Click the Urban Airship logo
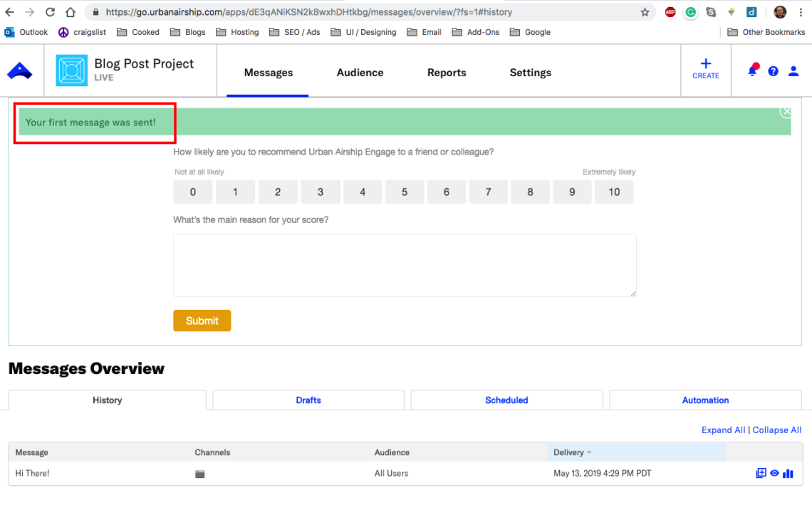This screenshot has width=812, height=520. point(19,70)
